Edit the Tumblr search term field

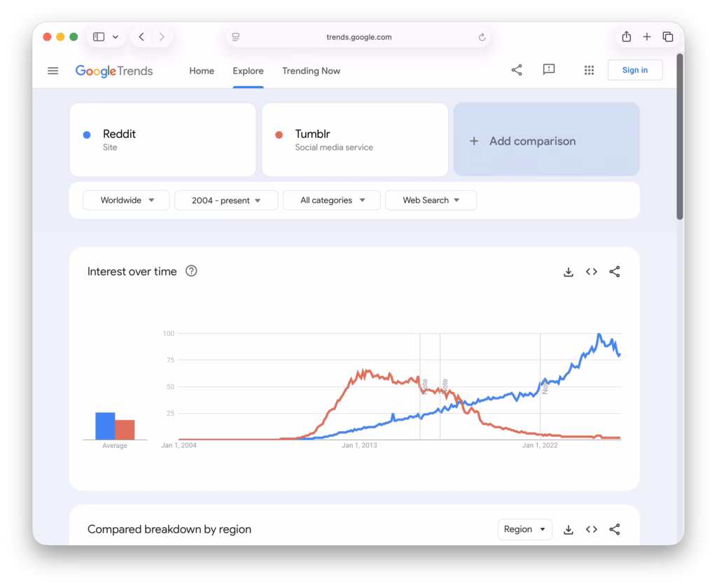pyautogui.click(x=354, y=140)
